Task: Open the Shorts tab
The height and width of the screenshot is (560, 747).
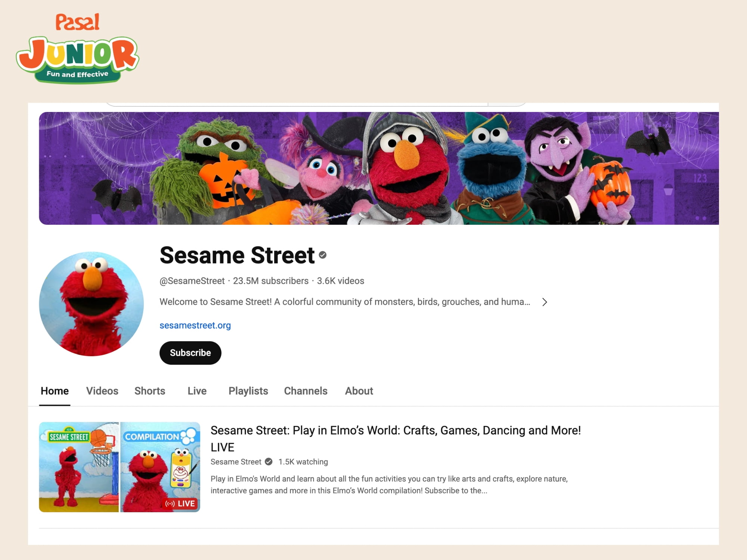Action: point(150,391)
